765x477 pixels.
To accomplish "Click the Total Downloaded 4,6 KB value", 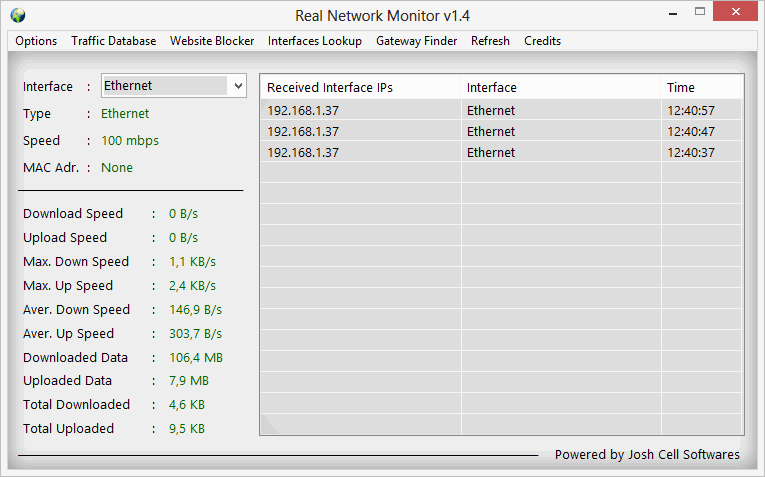I will point(187,404).
